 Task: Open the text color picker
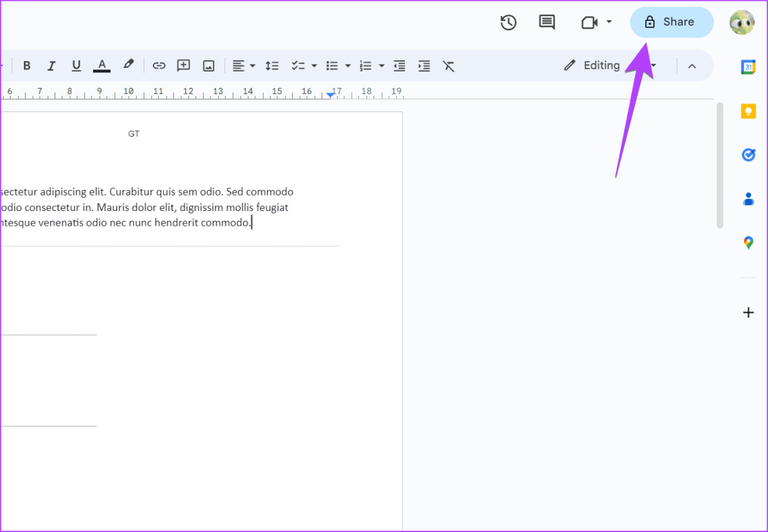[x=102, y=65]
